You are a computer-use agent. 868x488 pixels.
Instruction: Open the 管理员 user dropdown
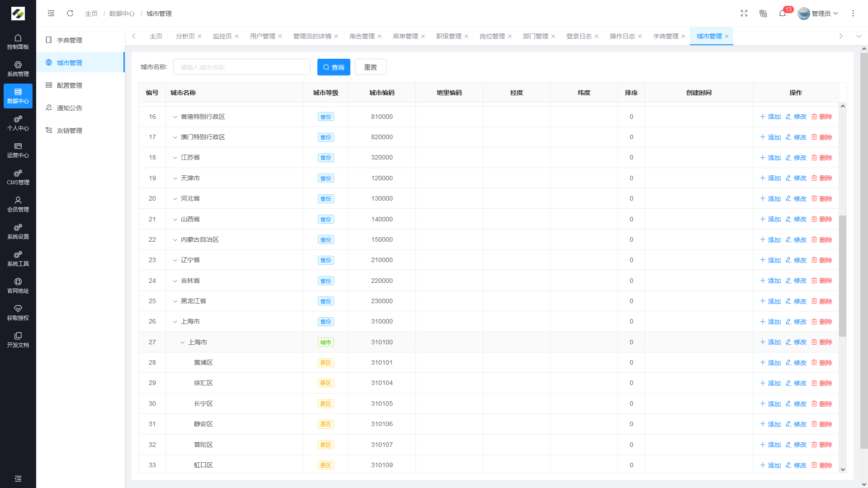[818, 14]
